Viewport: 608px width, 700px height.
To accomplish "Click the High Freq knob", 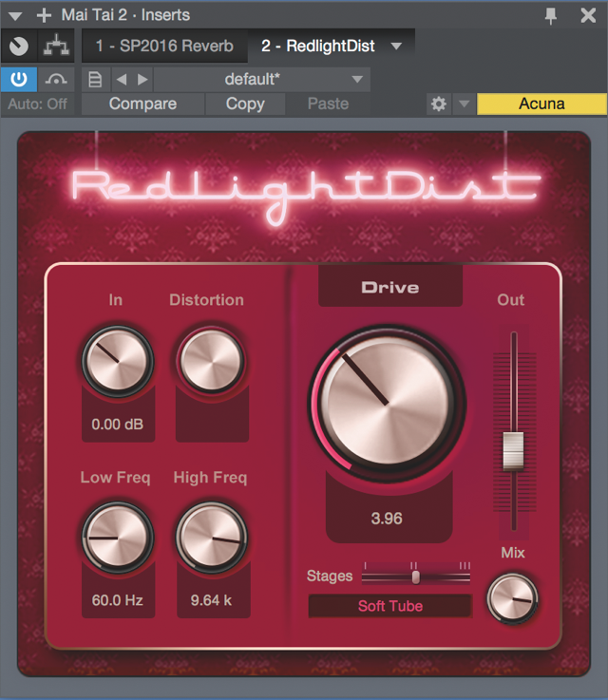I will tap(212, 537).
